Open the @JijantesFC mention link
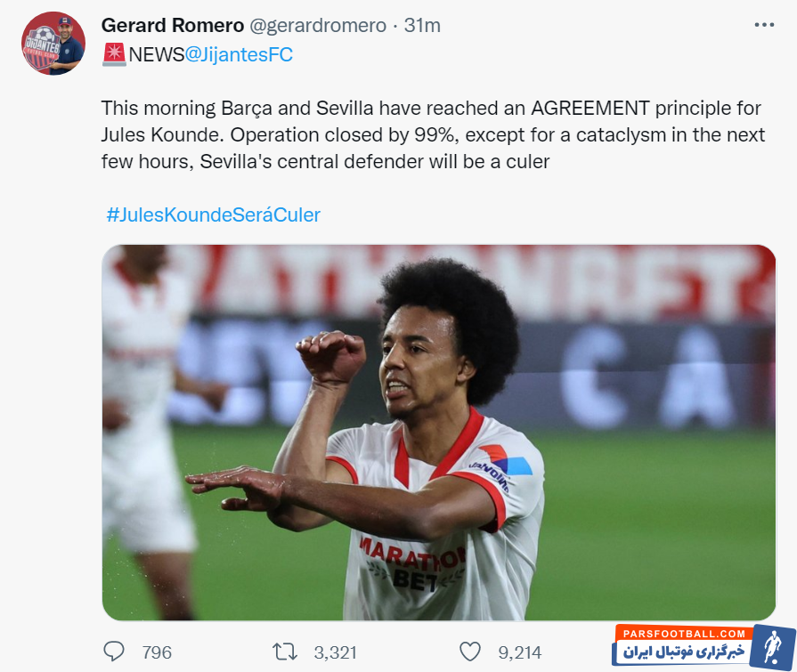Viewport: 797px width, 672px height. [x=239, y=55]
